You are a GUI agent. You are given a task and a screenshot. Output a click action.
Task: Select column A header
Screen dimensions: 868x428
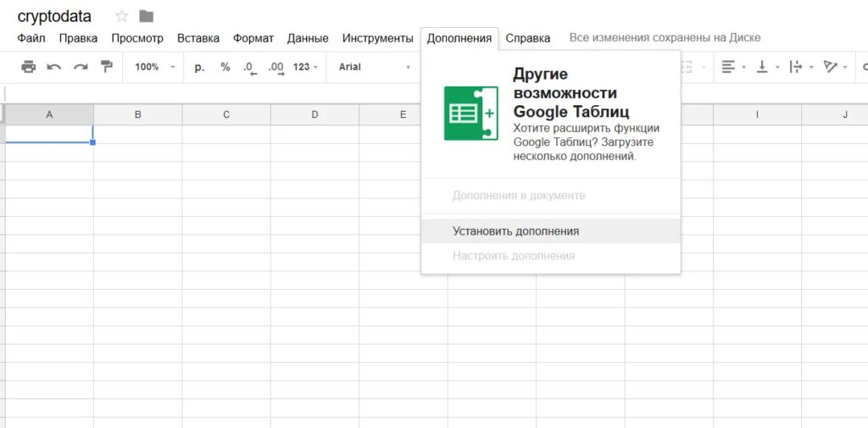click(x=49, y=114)
